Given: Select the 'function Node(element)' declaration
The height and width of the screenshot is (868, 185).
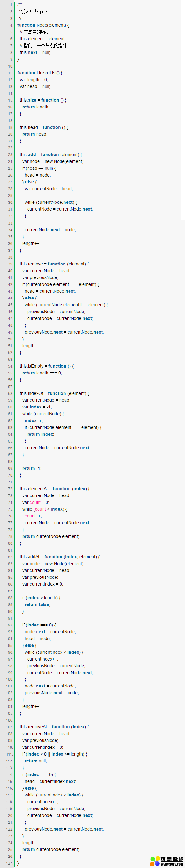Looking at the screenshot, I should tap(43, 25).
